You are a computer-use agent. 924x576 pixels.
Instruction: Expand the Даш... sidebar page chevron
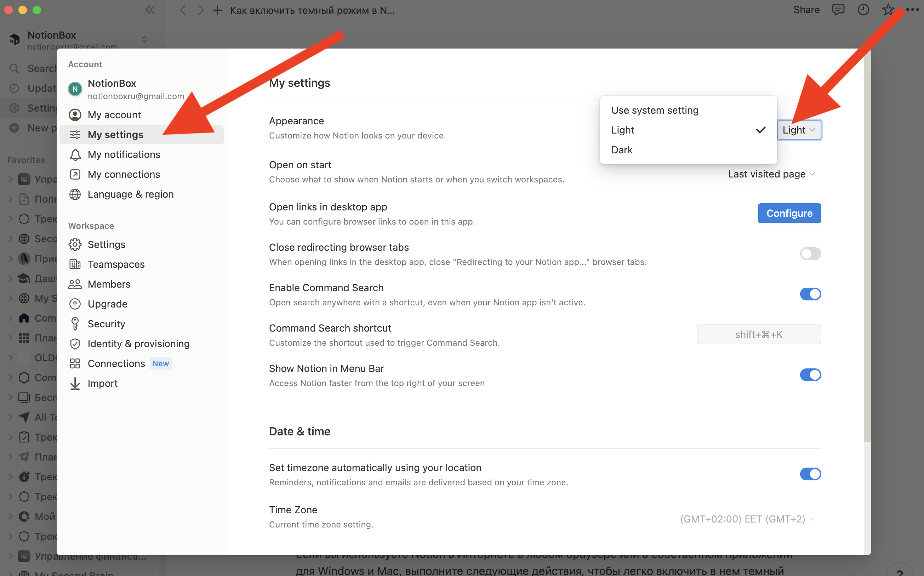pyautogui.click(x=11, y=278)
